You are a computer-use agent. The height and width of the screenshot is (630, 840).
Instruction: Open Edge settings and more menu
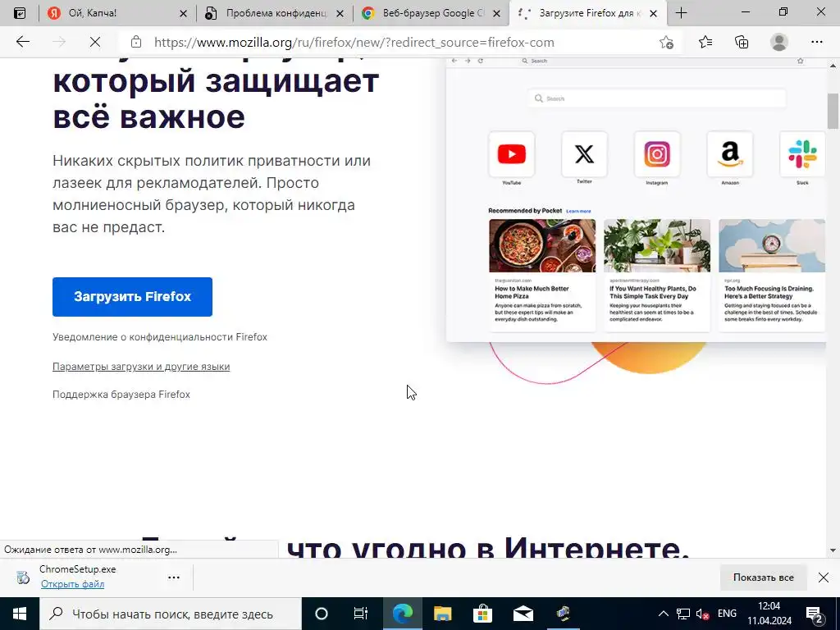(816, 42)
